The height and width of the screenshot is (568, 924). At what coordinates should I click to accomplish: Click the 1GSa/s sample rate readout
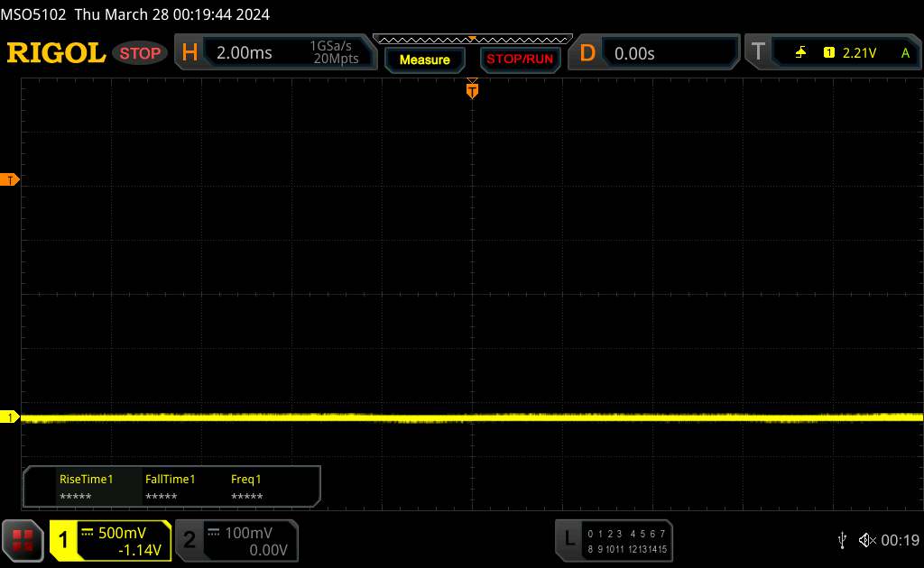pos(330,46)
